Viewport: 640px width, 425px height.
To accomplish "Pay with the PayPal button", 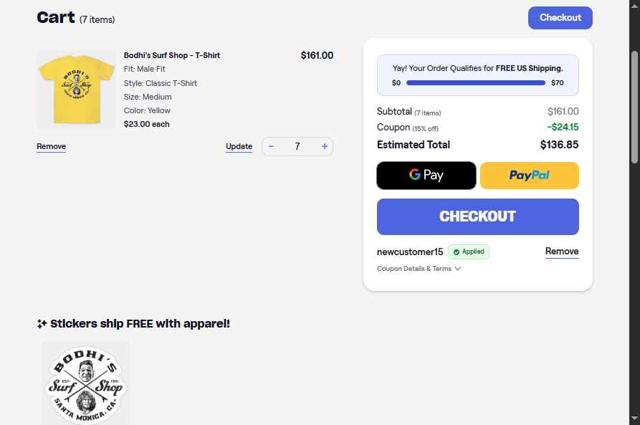I will tap(529, 175).
